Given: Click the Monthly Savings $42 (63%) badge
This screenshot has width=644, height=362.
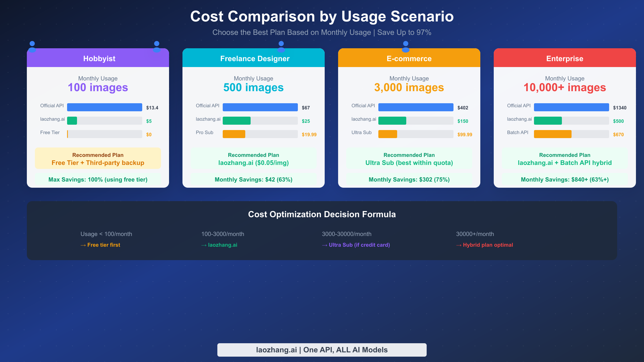Looking at the screenshot, I should 253,179.
